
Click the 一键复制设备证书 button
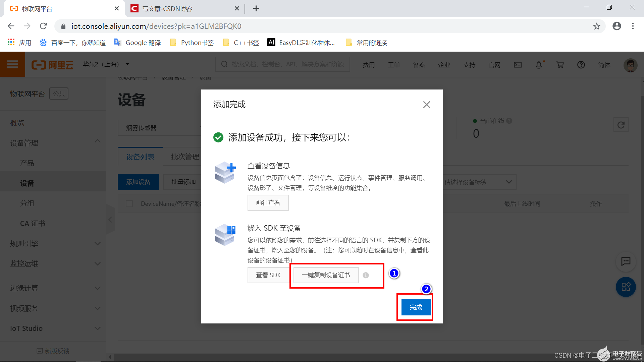click(x=326, y=275)
